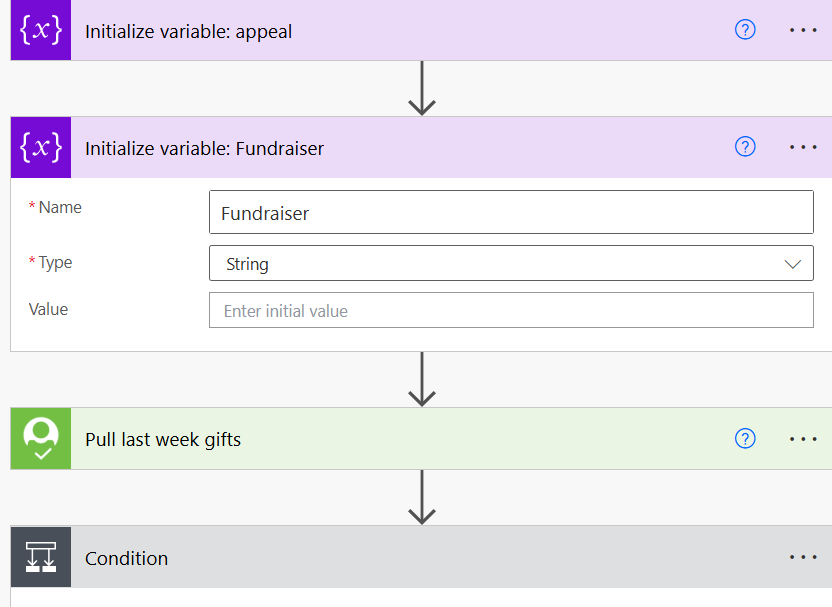Open more options for Pull last week gifts
Screen dimensions: 832x607
[x=803, y=439]
